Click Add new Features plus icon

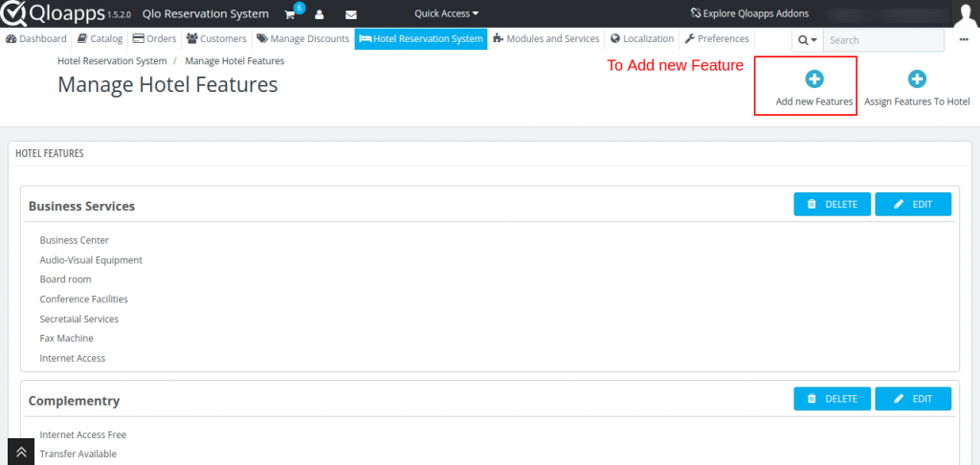click(x=813, y=79)
